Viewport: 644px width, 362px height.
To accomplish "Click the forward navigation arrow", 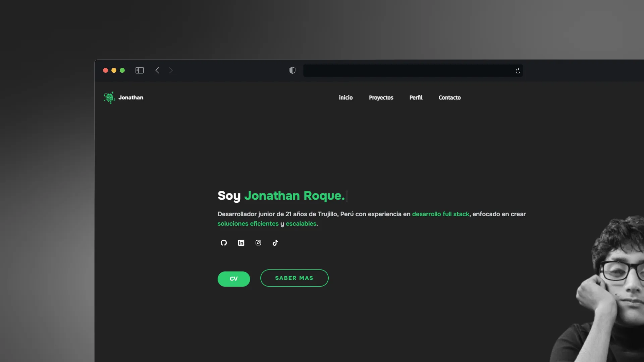I will (171, 70).
